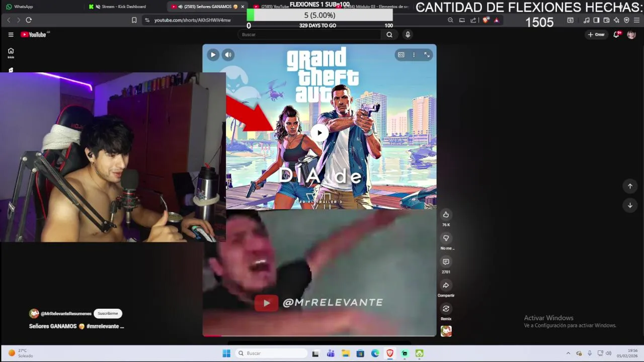Open the browser main menu
644x362 pixels.
tap(636, 20)
